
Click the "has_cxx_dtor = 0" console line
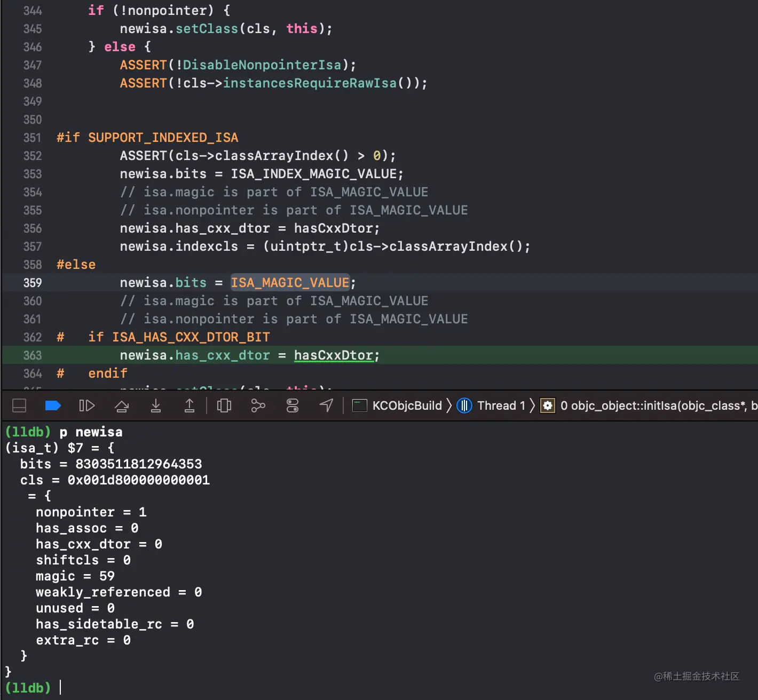pos(99,544)
